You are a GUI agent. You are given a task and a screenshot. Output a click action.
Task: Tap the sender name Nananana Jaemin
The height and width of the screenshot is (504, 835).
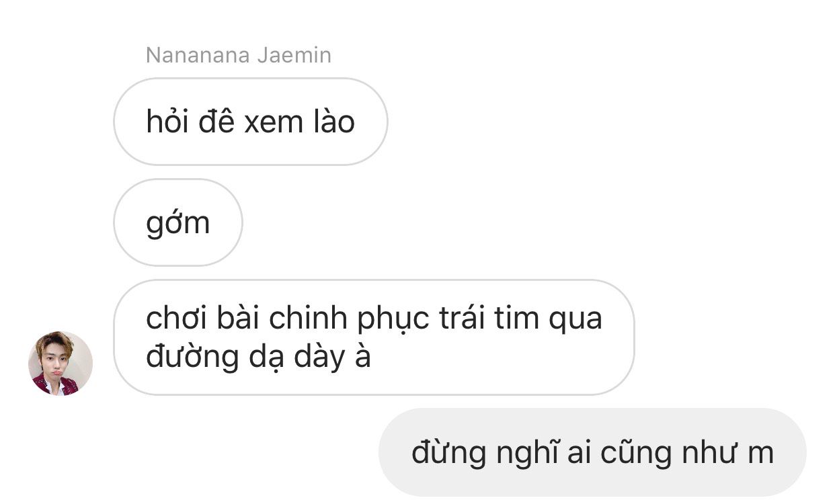coord(239,55)
